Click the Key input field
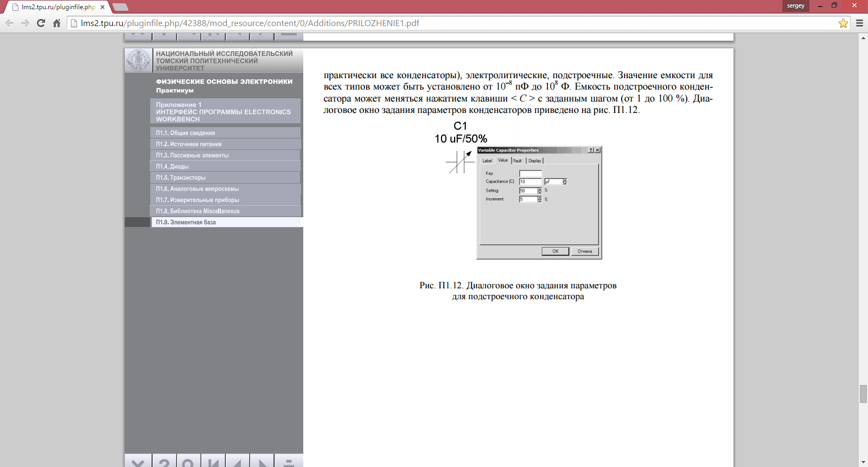The image size is (868, 467). pos(530,174)
